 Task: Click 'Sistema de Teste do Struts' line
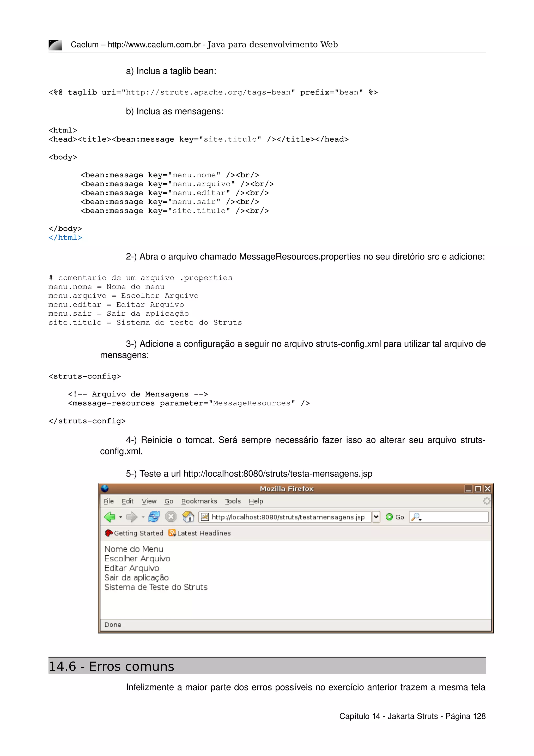click(156, 587)
